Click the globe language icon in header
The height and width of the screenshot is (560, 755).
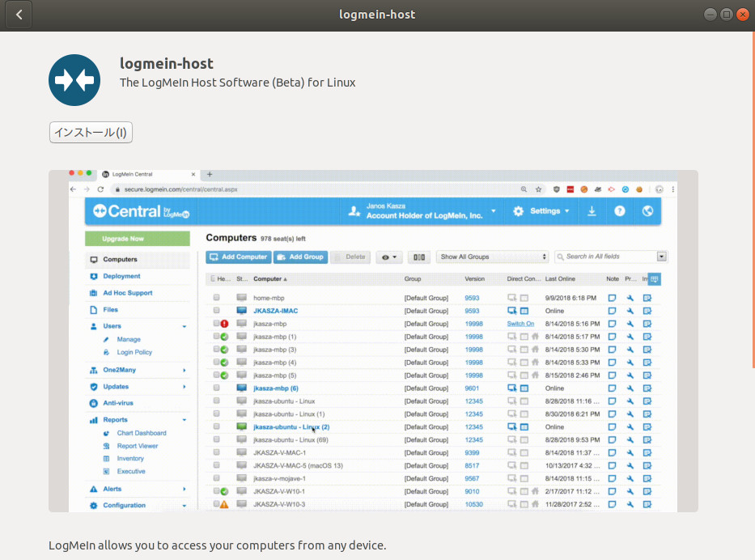pos(648,210)
